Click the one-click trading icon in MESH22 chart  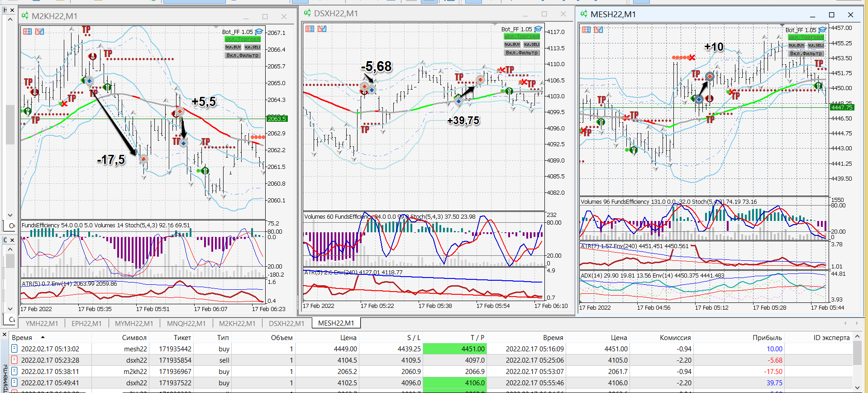pyautogui.click(x=598, y=30)
